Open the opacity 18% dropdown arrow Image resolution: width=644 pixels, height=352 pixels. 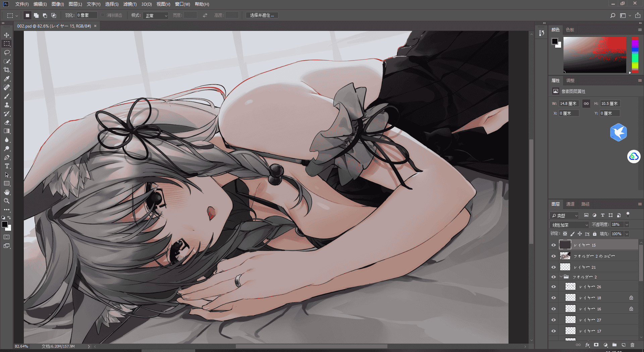coord(627,224)
